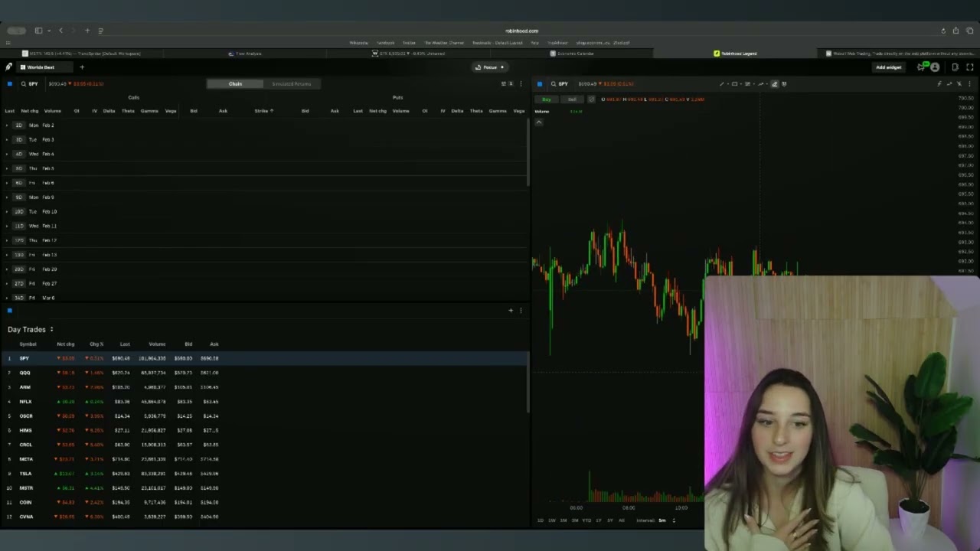Collapse the Volume indicator chevron
The image size is (980, 551).
pos(538,122)
